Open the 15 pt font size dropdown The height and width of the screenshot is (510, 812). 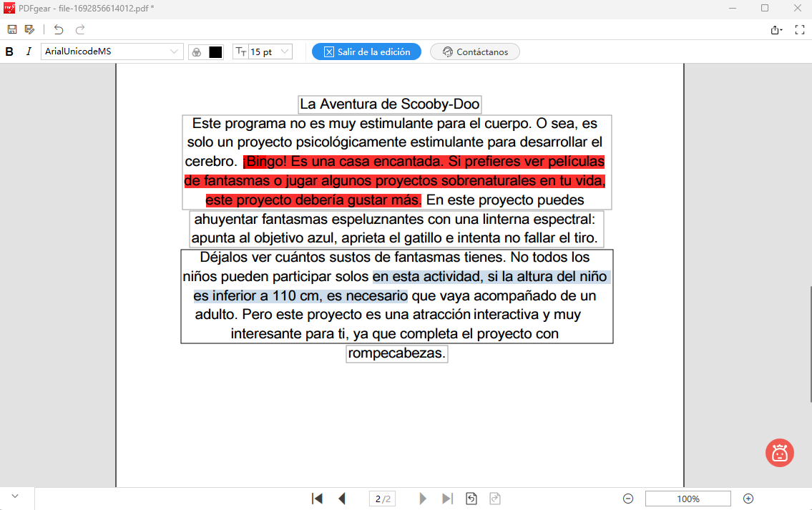(263, 52)
